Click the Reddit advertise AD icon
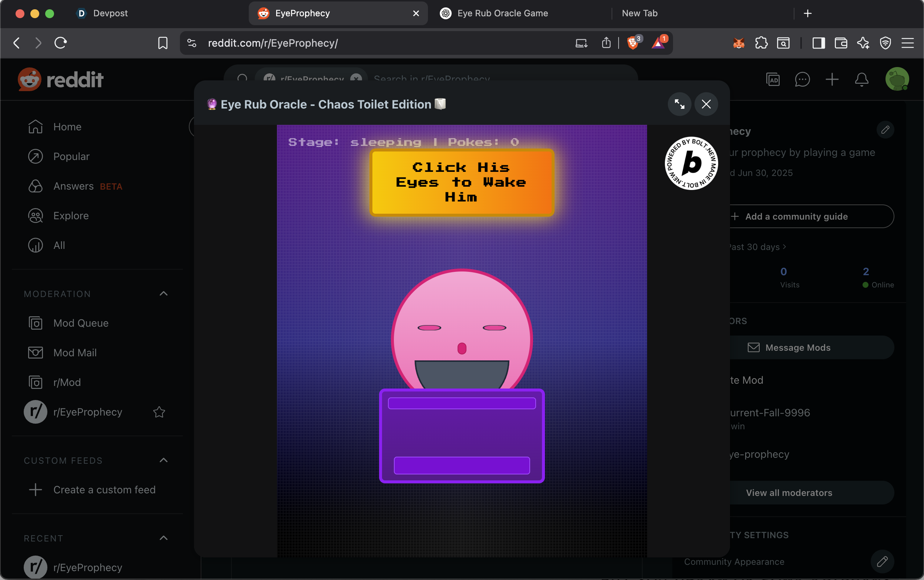This screenshot has height=580, width=924. [x=773, y=79]
